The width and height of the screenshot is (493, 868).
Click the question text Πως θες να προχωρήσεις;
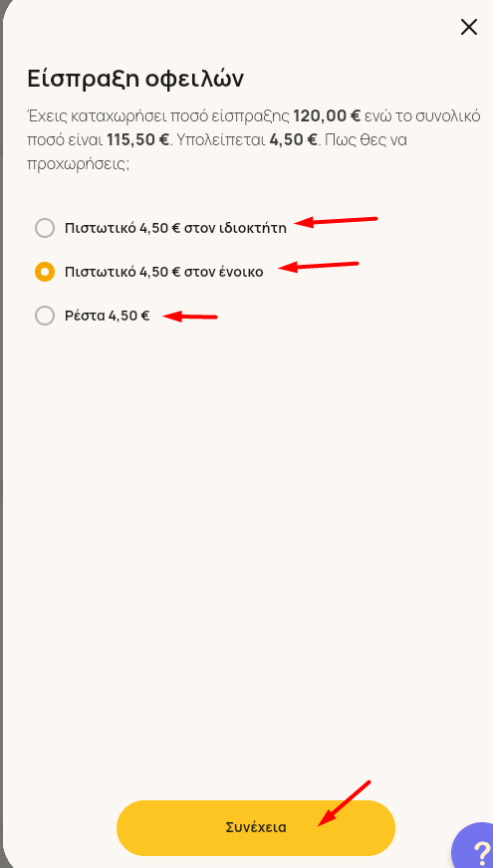[x=217, y=151]
